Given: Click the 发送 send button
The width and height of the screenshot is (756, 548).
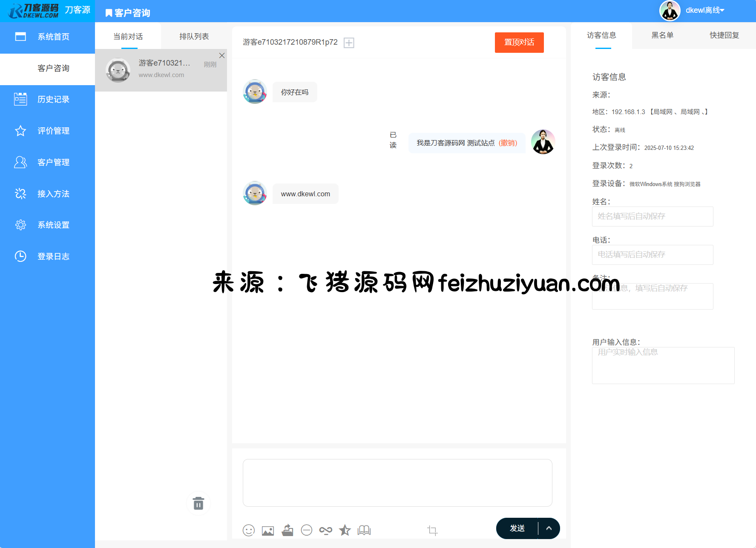Looking at the screenshot, I should coord(517,528).
